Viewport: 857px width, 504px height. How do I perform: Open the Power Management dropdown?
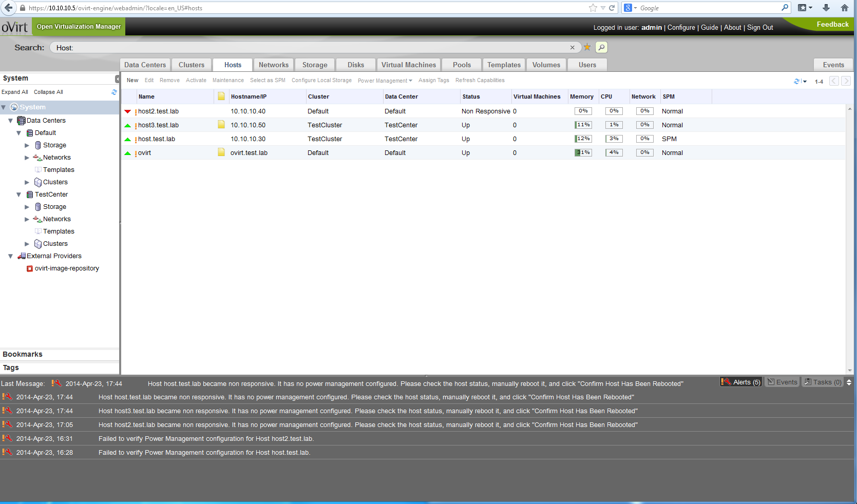pyautogui.click(x=385, y=81)
